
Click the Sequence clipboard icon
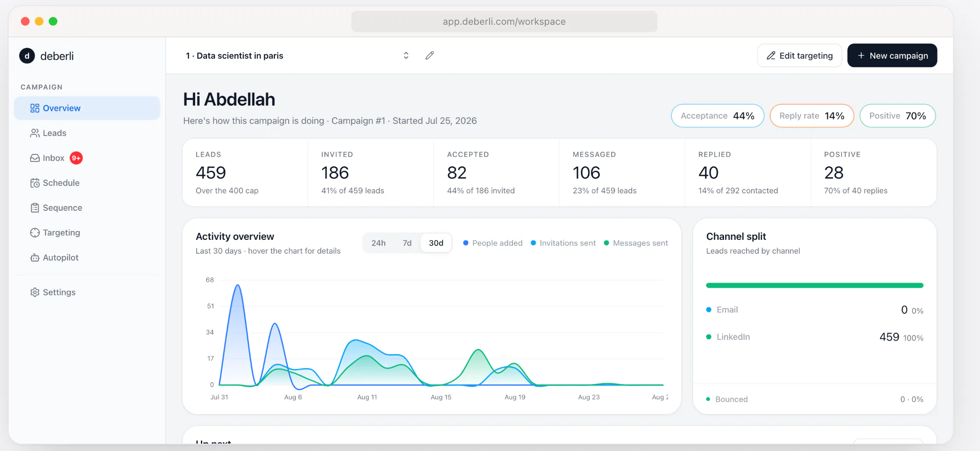(x=35, y=208)
